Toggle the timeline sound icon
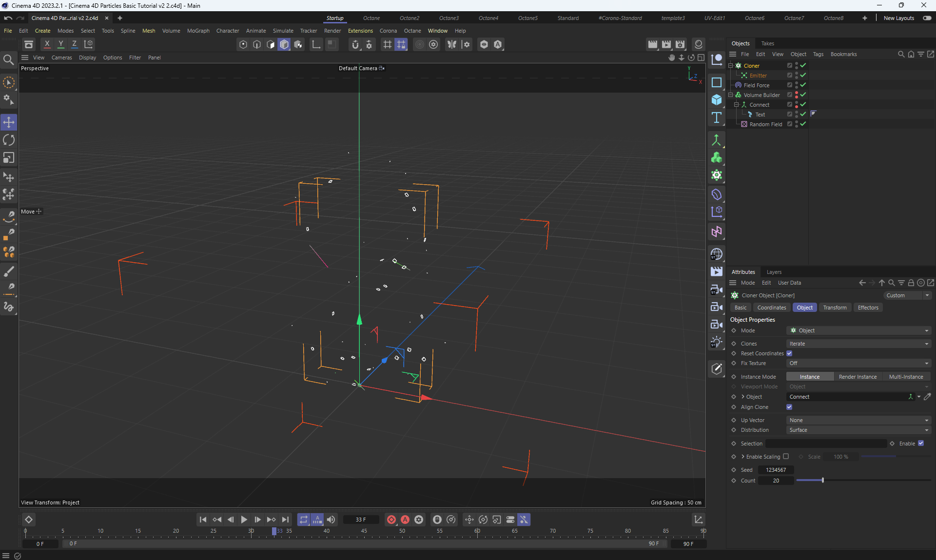 tap(331, 520)
